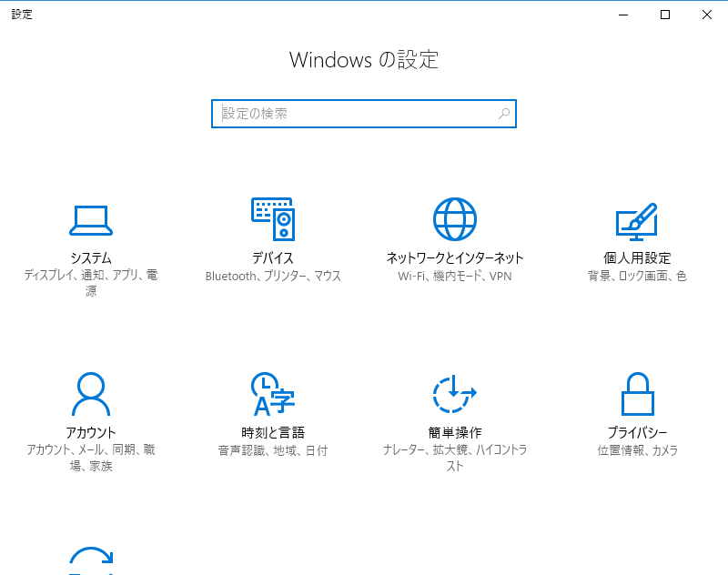Click the 簡単操作 label
This screenshot has height=575, width=728.
454,432
